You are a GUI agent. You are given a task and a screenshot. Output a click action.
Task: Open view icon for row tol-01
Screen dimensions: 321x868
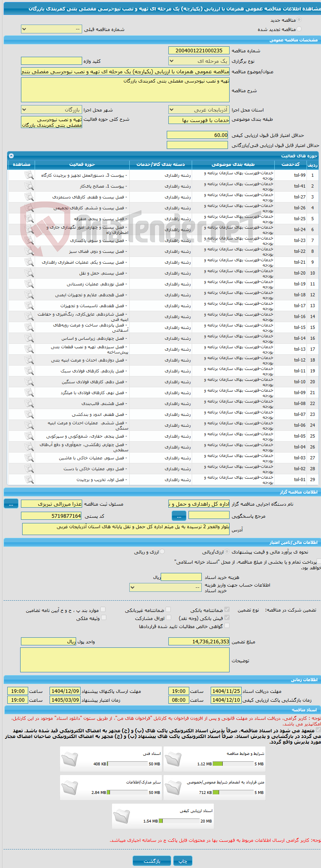tap(29, 479)
